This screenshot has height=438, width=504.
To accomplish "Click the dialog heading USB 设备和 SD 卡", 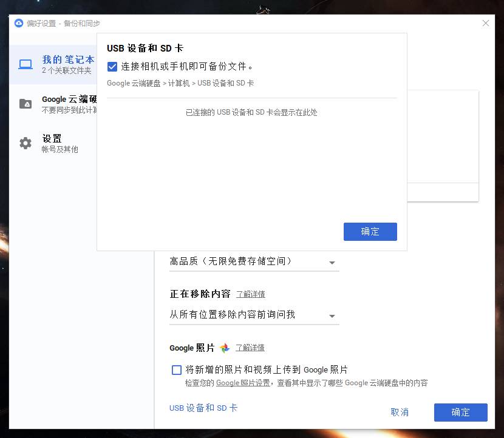I will point(145,48).
